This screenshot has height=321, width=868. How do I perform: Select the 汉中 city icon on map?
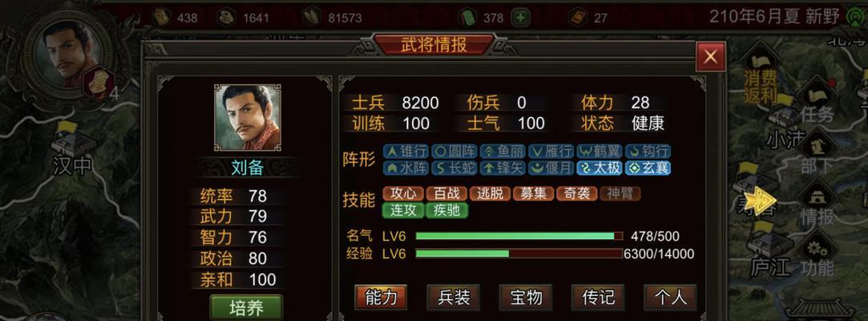click(69, 148)
